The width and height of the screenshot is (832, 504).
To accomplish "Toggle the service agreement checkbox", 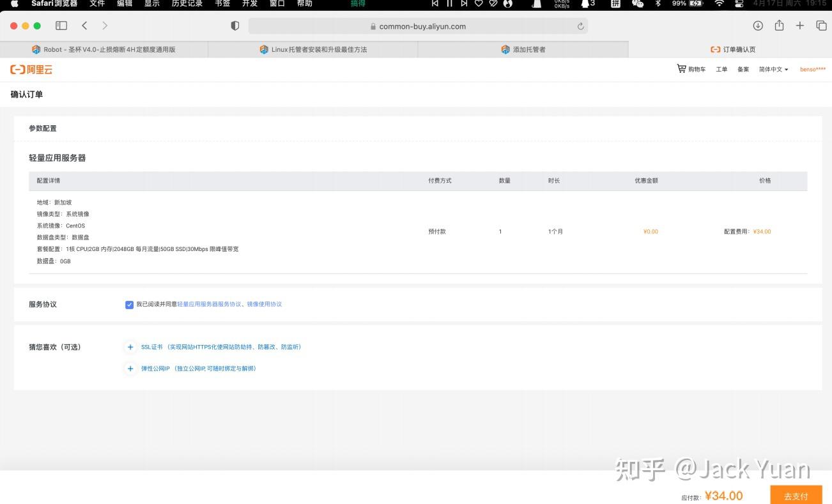I will pos(129,305).
